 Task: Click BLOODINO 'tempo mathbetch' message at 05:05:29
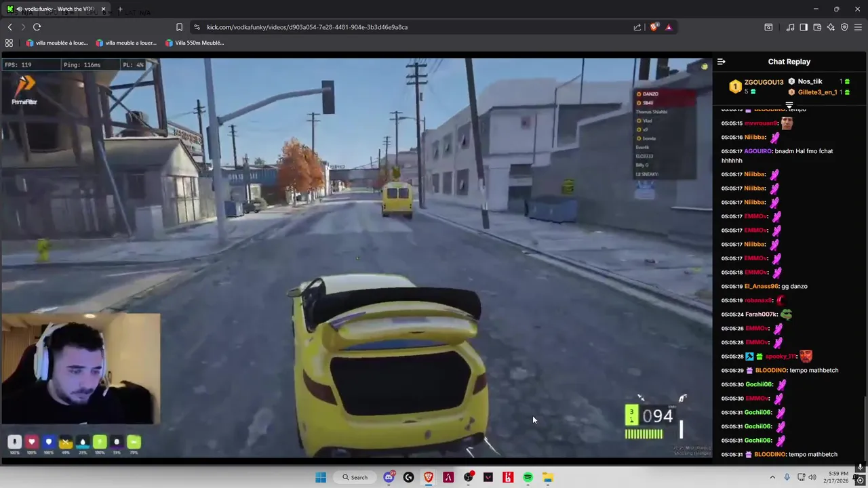(780, 371)
